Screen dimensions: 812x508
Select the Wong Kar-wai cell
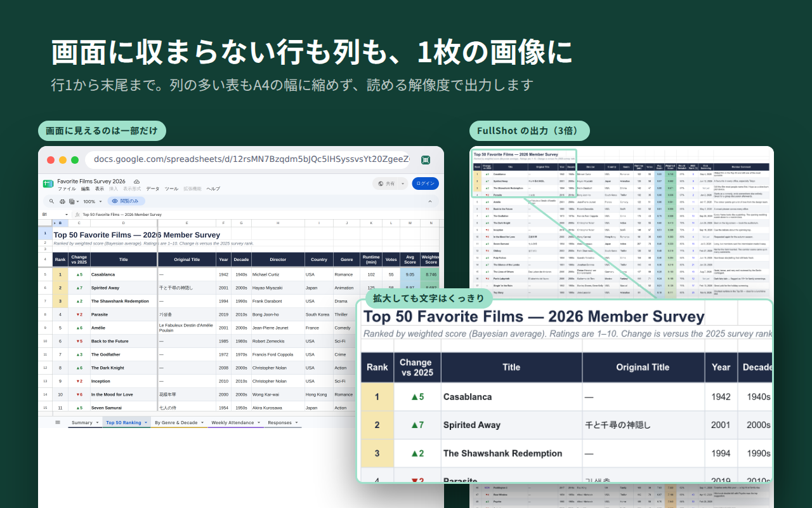point(278,394)
